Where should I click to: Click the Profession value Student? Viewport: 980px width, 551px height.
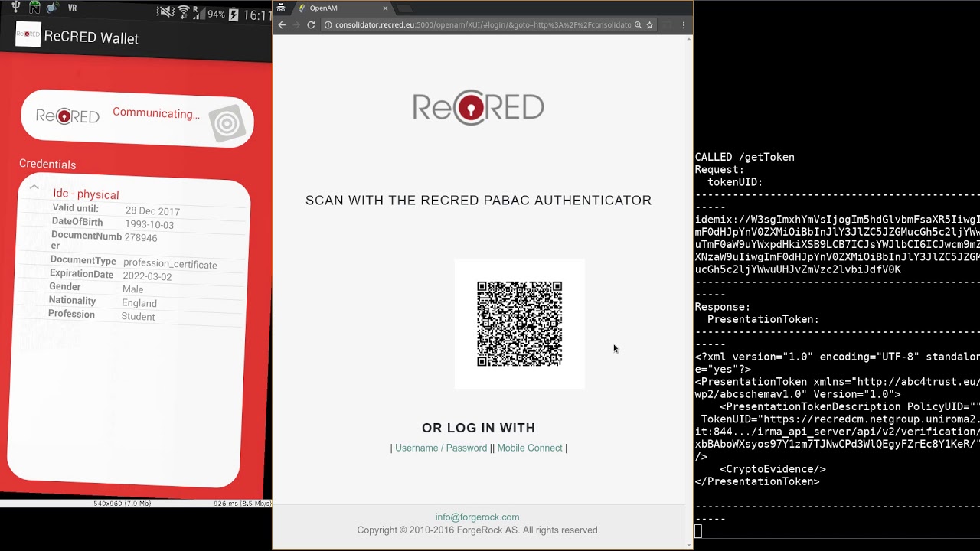click(x=138, y=317)
